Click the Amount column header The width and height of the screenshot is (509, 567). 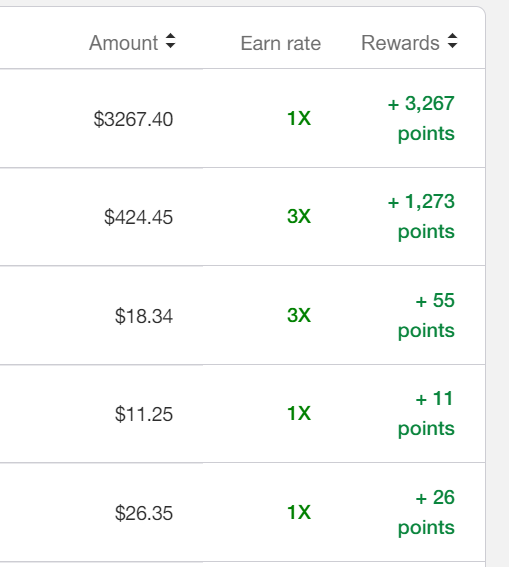click(x=124, y=43)
